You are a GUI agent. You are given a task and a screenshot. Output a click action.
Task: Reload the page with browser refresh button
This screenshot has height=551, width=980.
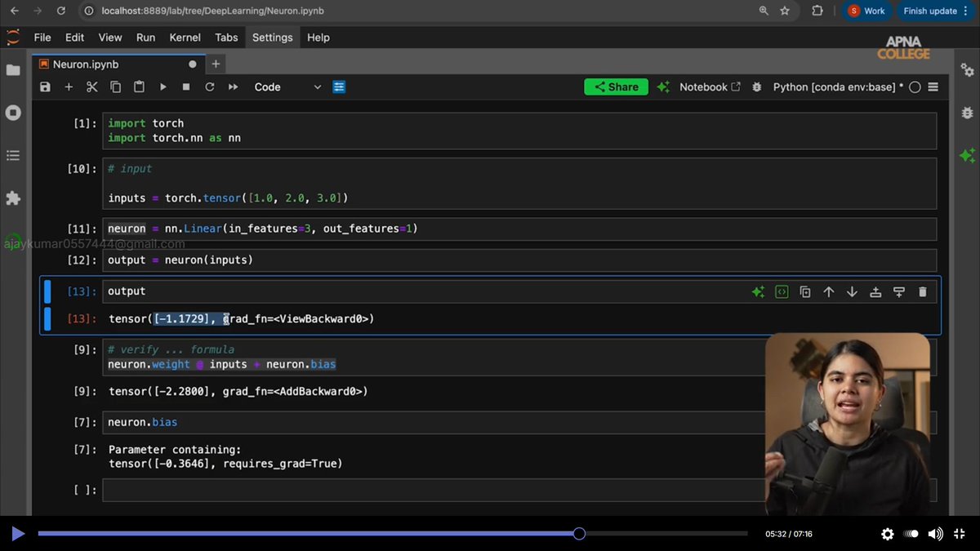coord(63,11)
